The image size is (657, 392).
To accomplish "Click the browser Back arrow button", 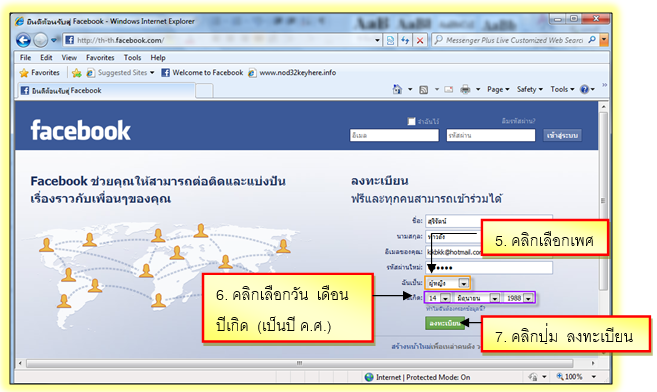I will [x=23, y=40].
